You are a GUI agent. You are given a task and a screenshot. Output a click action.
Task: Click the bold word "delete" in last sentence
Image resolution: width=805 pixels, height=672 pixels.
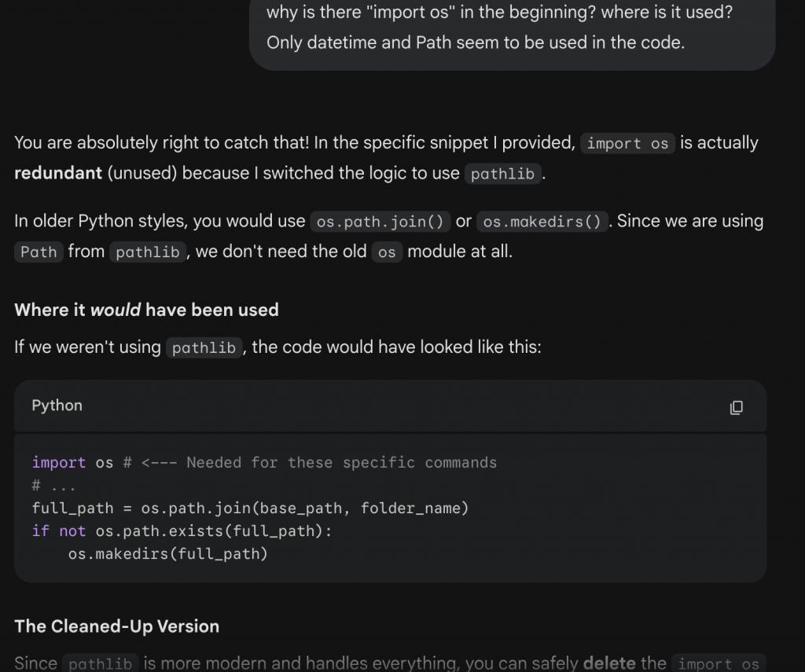coord(609,663)
